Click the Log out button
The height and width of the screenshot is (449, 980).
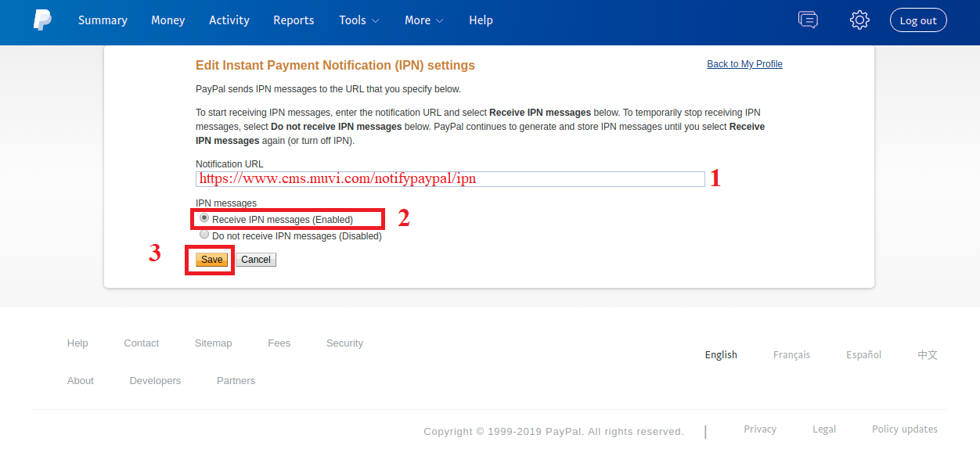[918, 20]
